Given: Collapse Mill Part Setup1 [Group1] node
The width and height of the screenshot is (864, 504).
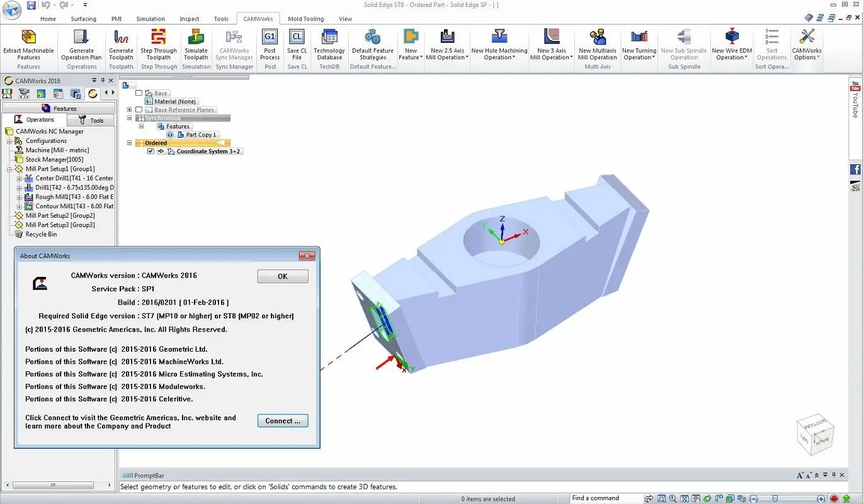Looking at the screenshot, I should click(x=9, y=169).
